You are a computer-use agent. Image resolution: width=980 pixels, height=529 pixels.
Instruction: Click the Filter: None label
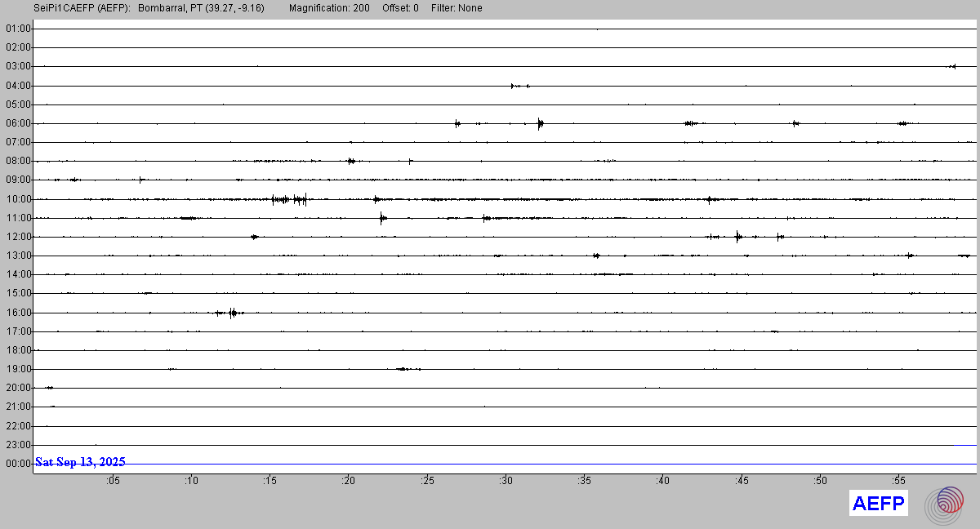click(457, 8)
